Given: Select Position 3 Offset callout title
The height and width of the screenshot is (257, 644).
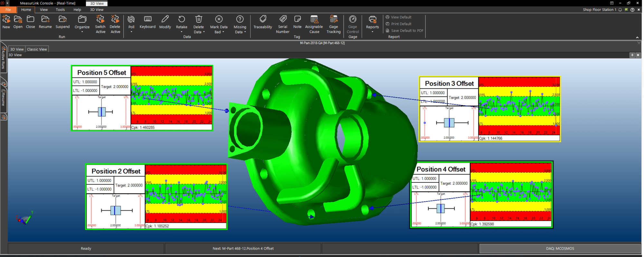Looking at the screenshot, I should point(449,84).
